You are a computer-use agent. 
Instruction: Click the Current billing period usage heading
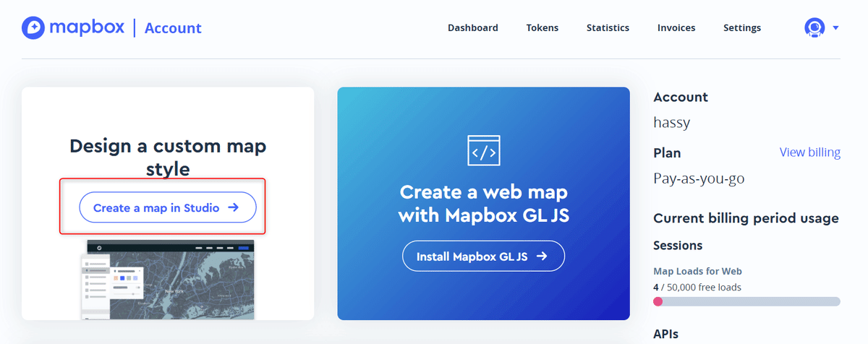click(x=746, y=218)
